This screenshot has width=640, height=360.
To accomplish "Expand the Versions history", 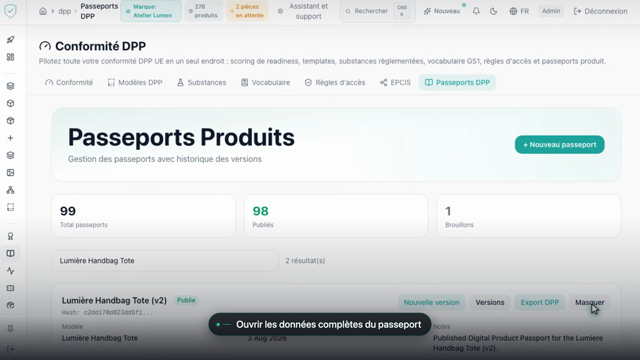I will 490,302.
